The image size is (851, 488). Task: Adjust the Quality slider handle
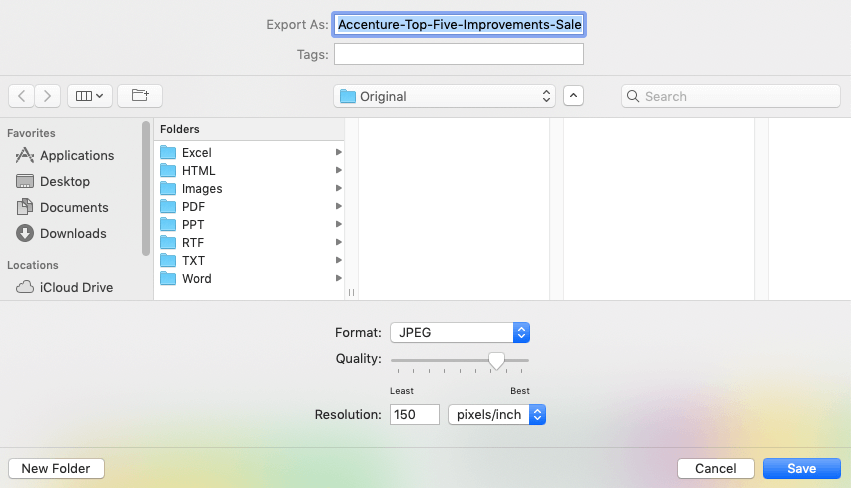[x=496, y=360]
